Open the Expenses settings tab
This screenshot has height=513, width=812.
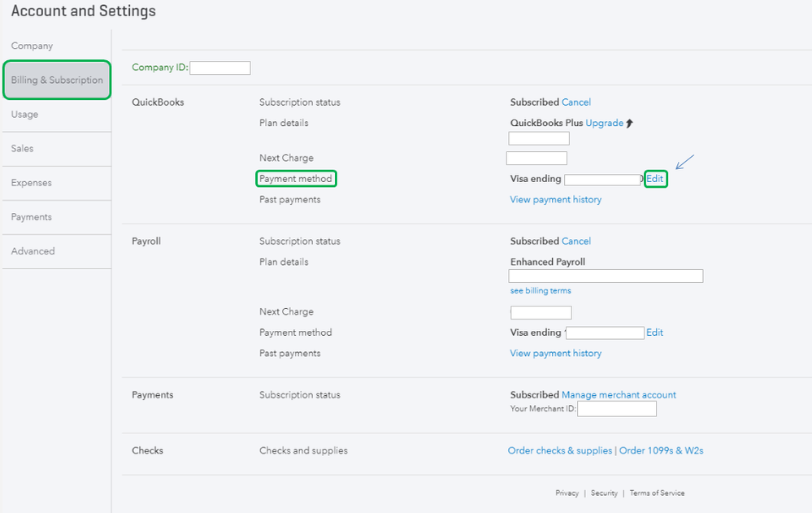(32, 182)
